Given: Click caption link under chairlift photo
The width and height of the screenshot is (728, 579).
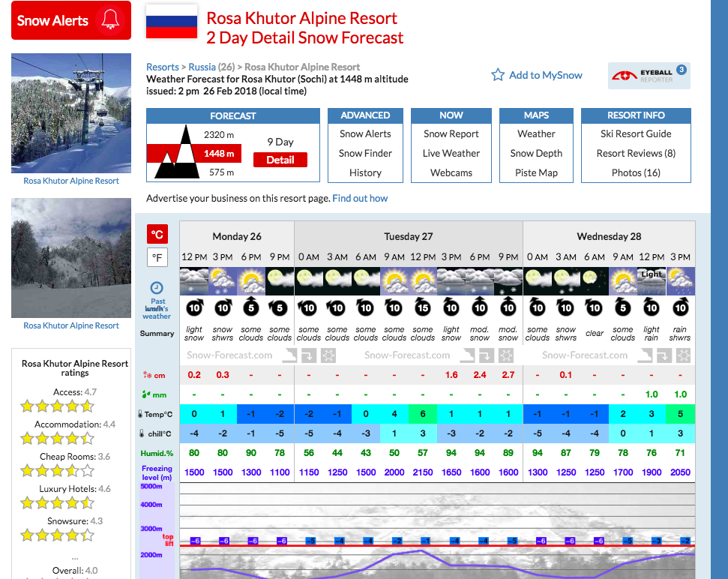Looking at the screenshot, I should [71, 181].
